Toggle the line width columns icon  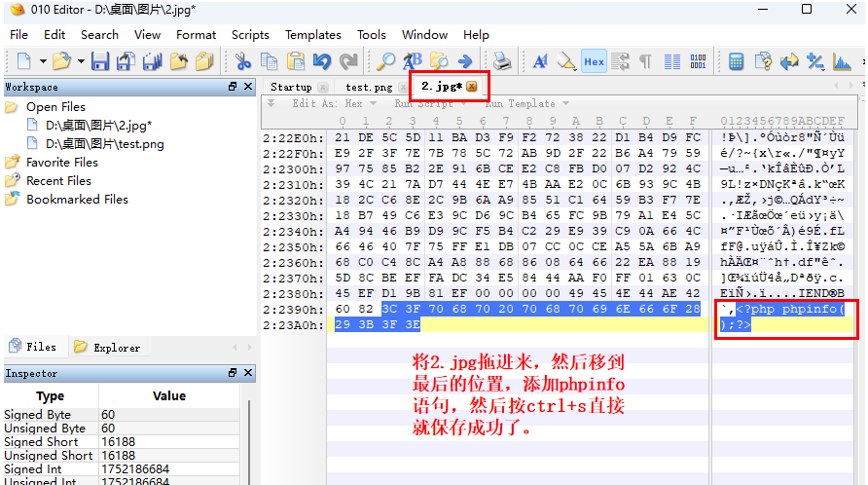672,61
